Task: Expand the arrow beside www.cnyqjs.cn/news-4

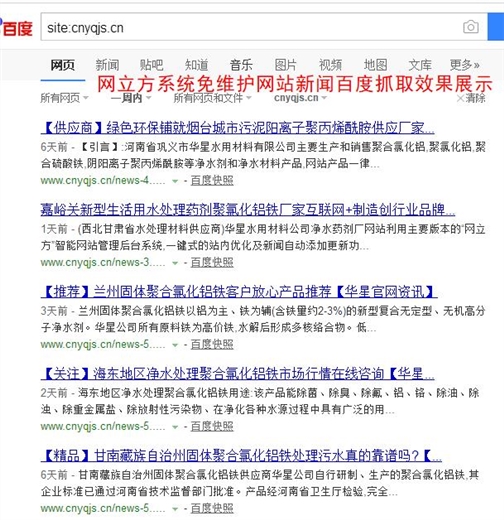Action: coord(175,181)
